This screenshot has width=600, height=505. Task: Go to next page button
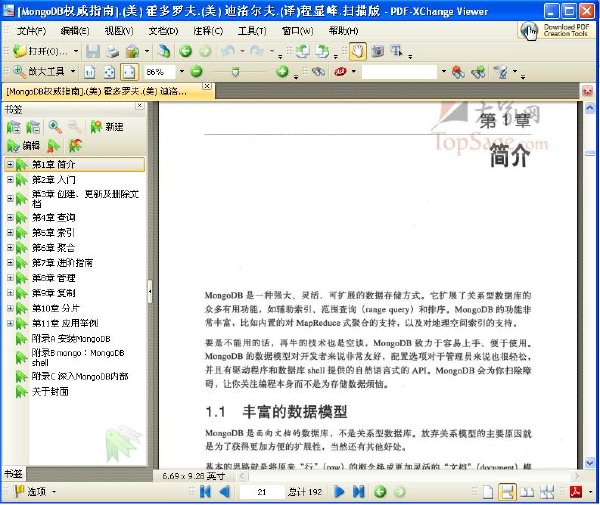tap(339, 492)
